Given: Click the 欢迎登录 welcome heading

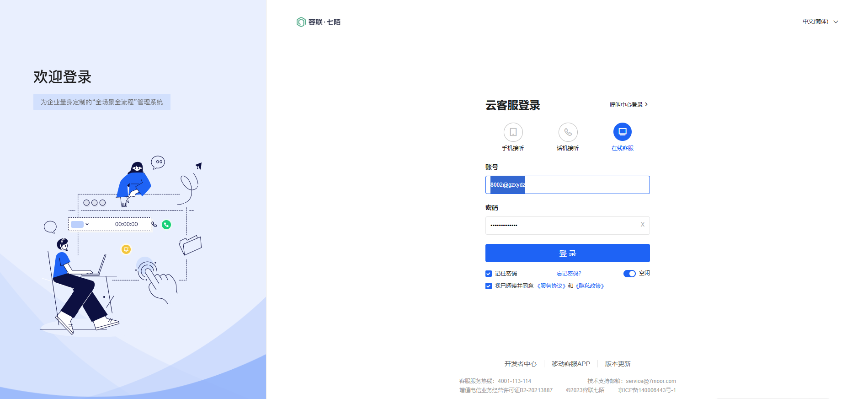Looking at the screenshot, I should click(x=63, y=77).
